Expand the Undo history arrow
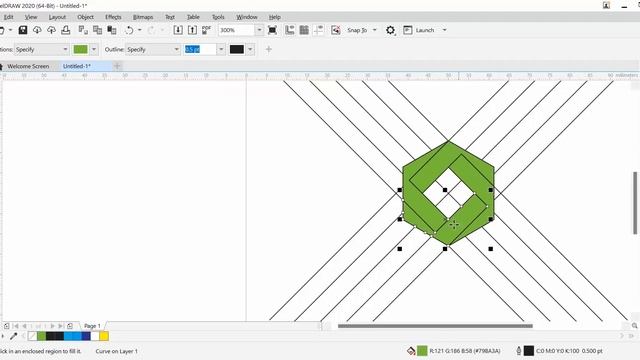Image resolution: width=640 pixels, height=360 pixels. (140, 30)
